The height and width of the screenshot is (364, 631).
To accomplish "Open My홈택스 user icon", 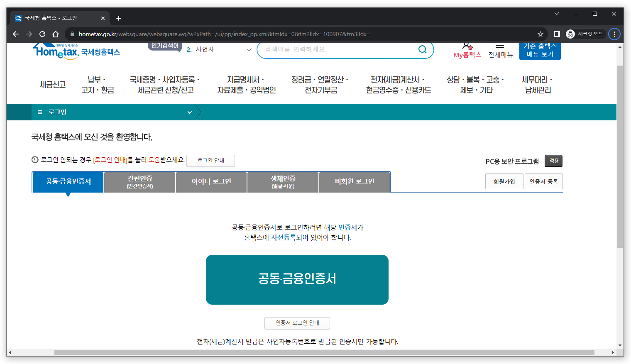I will pyautogui.click(x=467, y=46).
